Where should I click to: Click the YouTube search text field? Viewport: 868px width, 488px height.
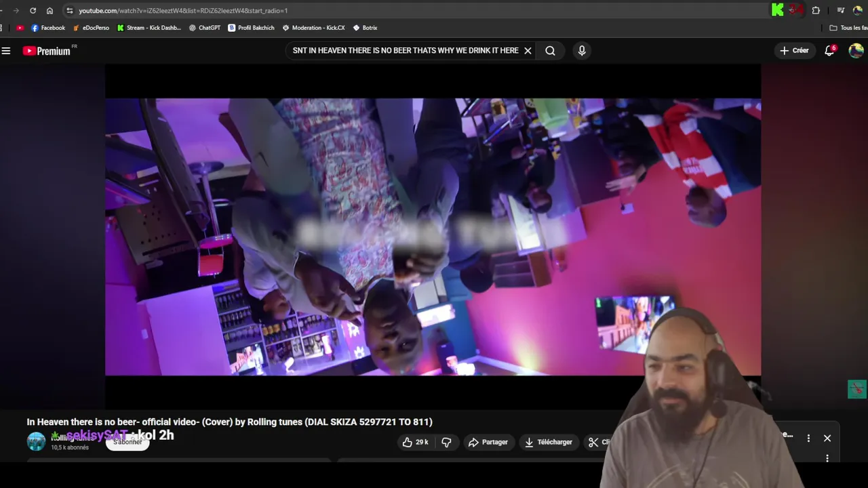405,51
